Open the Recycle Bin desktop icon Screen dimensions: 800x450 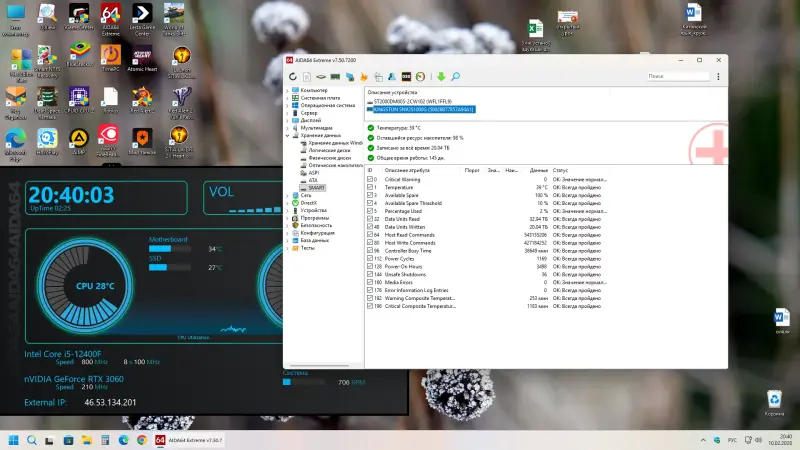(x=774, y=403)
